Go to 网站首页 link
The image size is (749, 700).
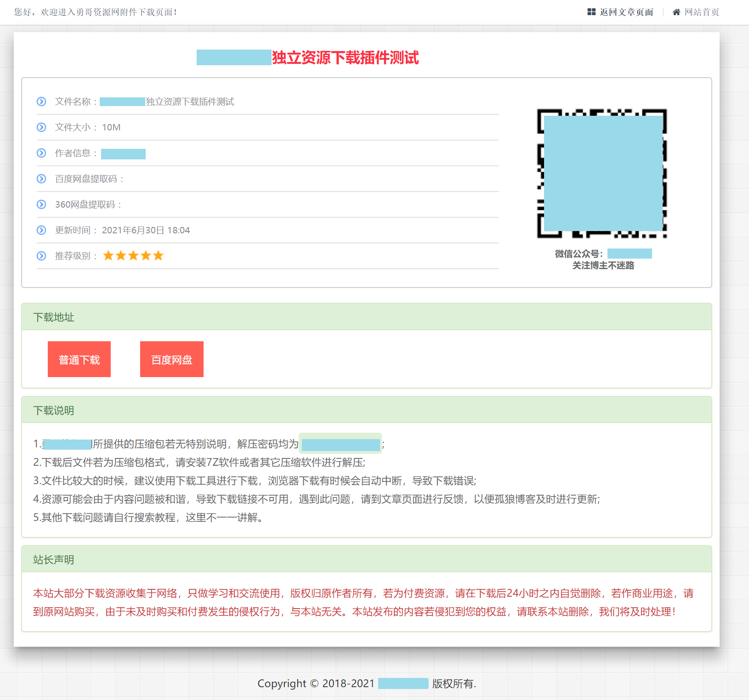point(702,12)
